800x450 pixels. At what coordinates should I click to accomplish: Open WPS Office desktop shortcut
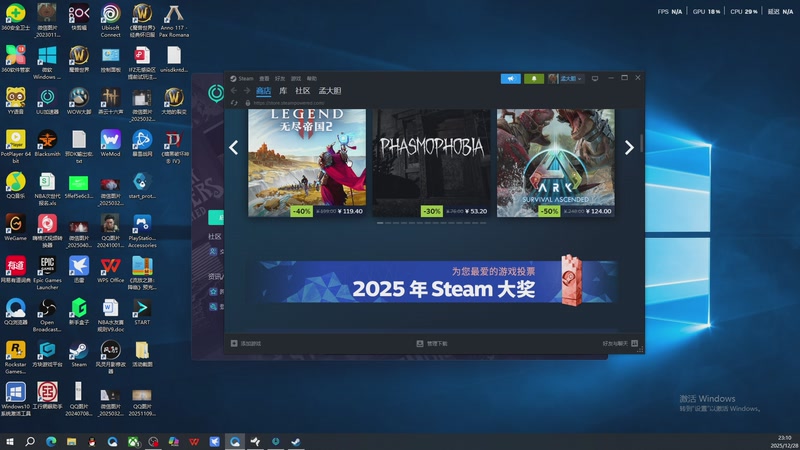click(x=110, y=270)
